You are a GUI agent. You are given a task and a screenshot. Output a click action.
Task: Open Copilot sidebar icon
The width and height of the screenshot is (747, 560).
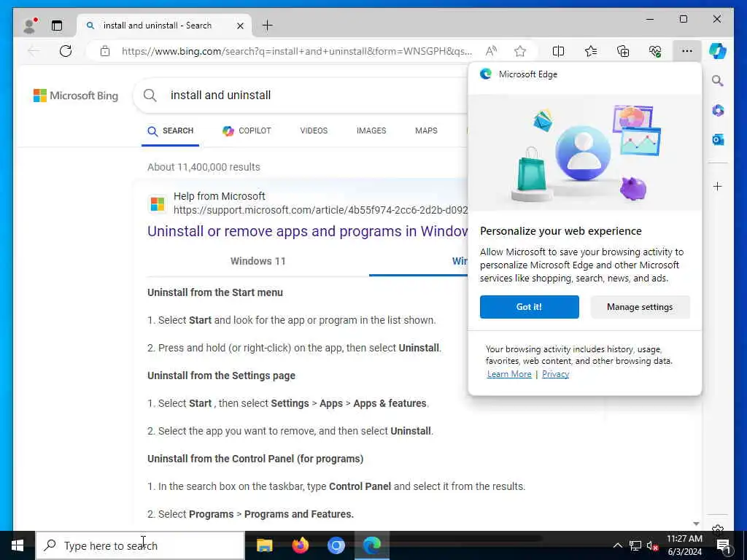click(x=718, y=51)
